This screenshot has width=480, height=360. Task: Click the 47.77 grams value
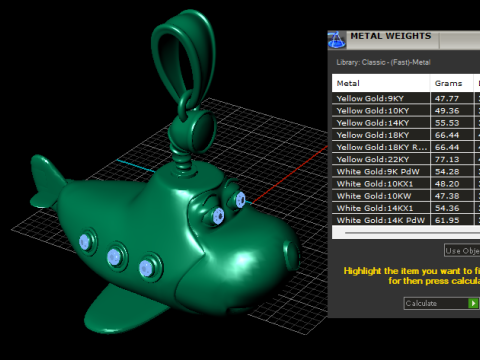coord(447,99)
